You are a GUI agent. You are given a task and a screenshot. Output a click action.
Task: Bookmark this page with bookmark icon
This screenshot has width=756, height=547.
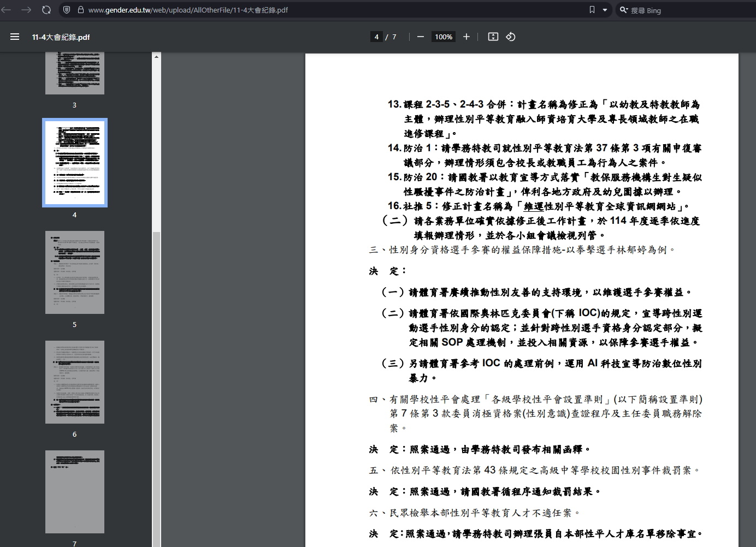(x=592, y=10)
